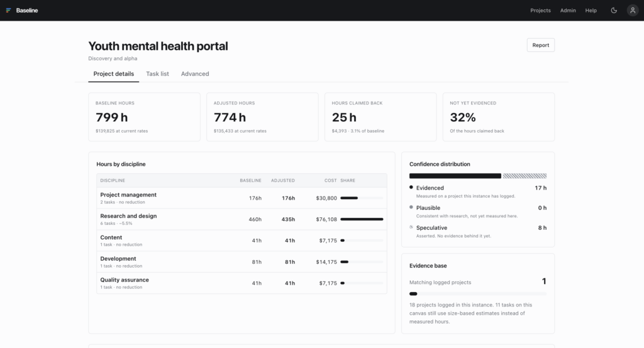Click the Baseline logo icon
644x348 pixels.
click(8, 10)
